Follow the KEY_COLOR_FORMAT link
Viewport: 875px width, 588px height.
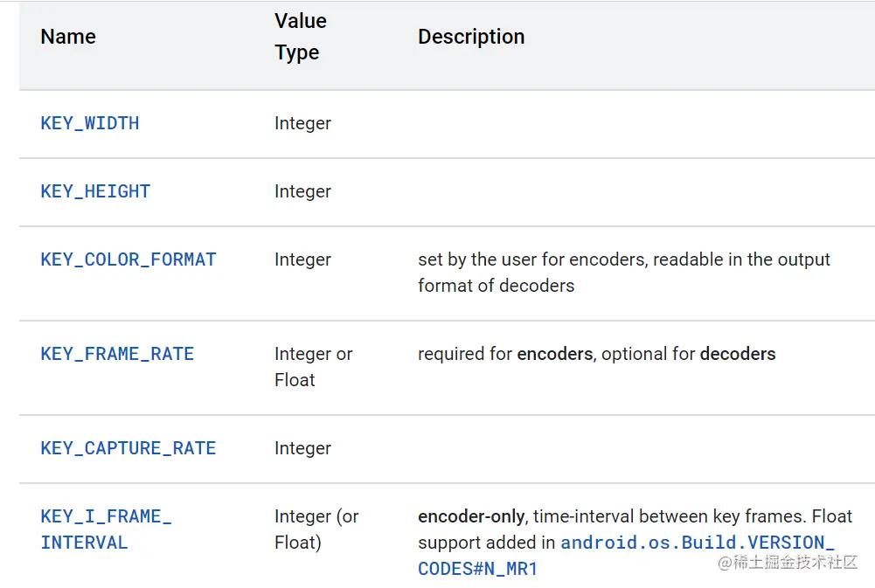click(x=128, y=259)
